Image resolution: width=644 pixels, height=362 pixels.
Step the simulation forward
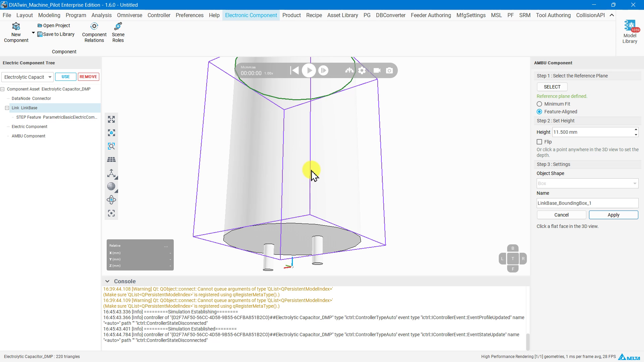click(x=323, y=70)
